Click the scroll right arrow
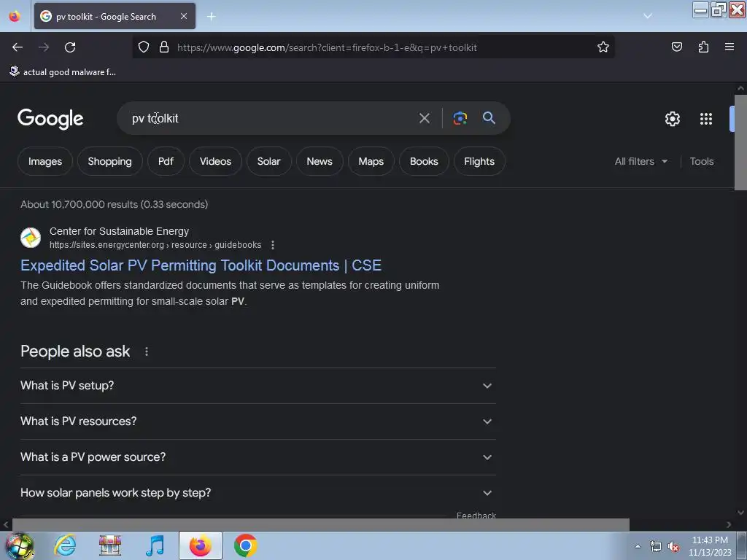 729,524
